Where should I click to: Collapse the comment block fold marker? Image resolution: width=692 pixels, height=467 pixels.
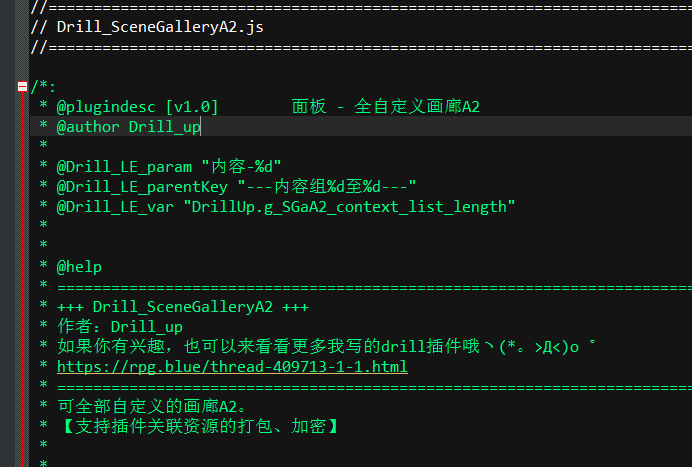pos(23,86)
